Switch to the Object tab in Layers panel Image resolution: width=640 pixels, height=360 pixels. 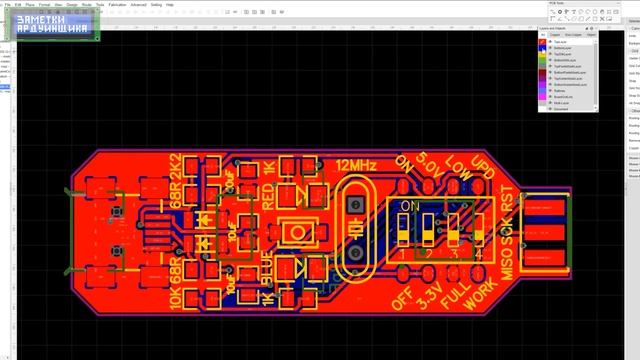pos(591,35)
